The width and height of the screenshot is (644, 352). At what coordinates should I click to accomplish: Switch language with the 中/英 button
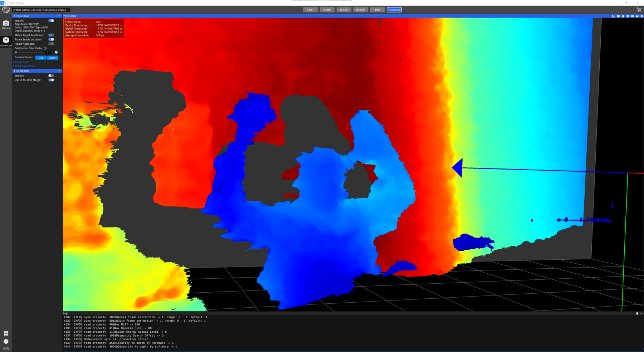tap(6, 348)
